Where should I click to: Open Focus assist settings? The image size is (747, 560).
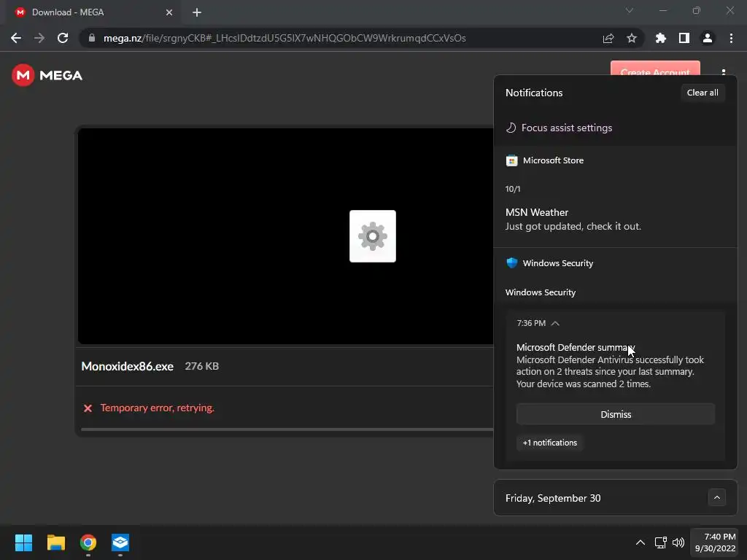point(559,128)
